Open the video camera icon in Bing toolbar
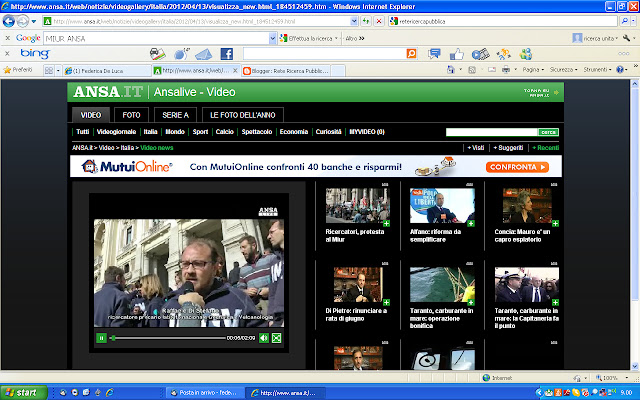 point(480,54)
